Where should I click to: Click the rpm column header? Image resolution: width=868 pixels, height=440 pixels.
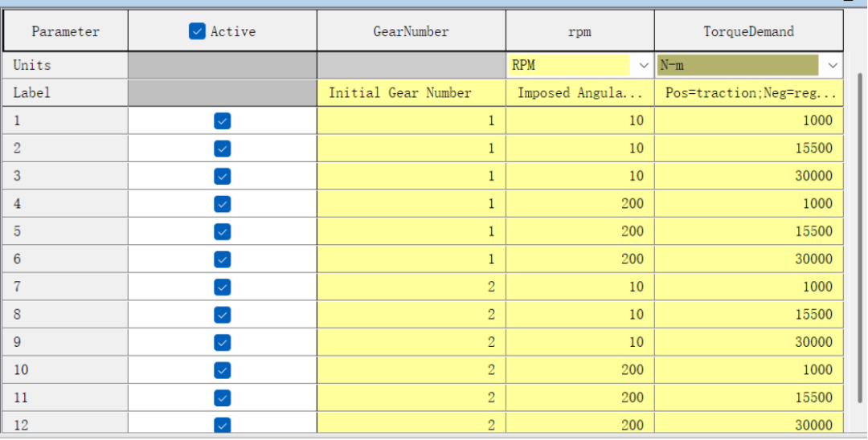(579, 32)
